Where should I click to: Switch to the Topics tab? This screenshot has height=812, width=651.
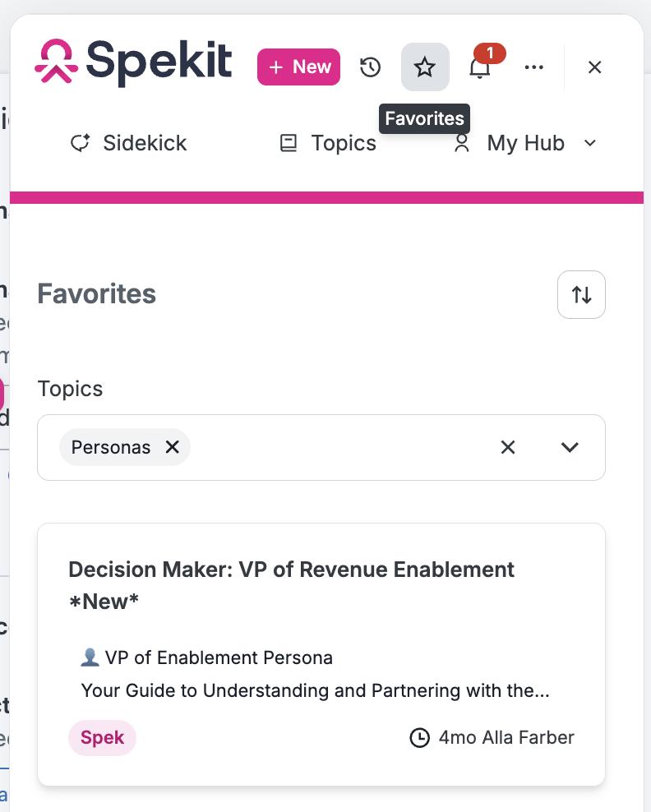pyautogui.click(x=328, y=143)
